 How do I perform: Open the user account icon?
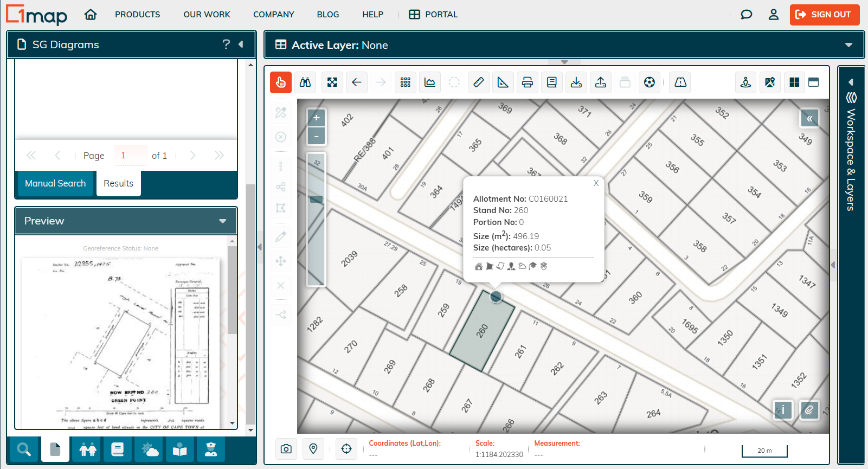pyautogui.click(x=774, y=15)
